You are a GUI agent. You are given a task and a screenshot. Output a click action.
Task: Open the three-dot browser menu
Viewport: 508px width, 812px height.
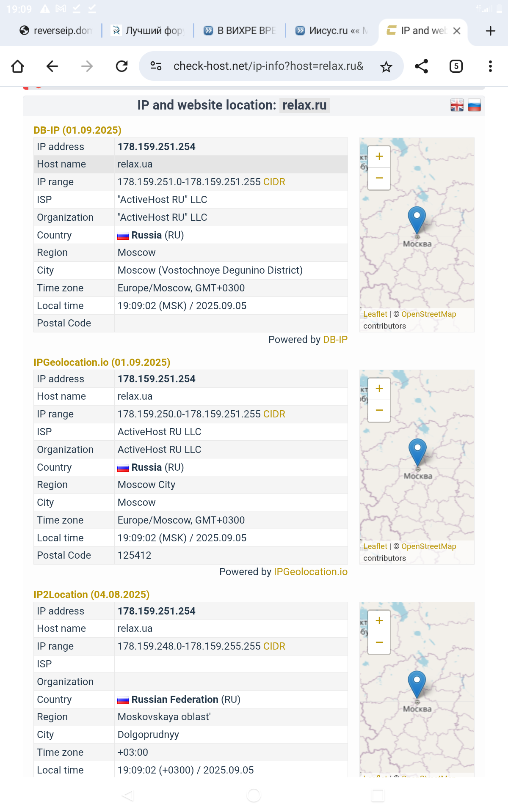[490, 66]
